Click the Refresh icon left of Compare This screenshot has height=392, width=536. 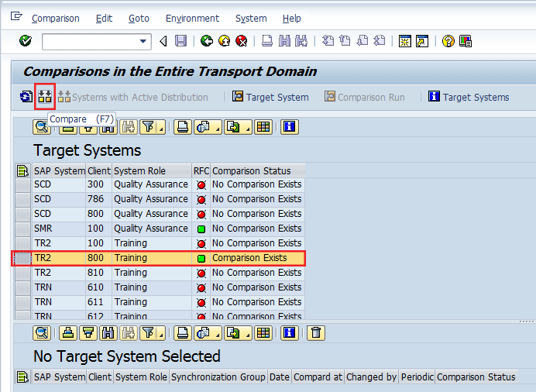pyautogui.click(x=26, y=97)
